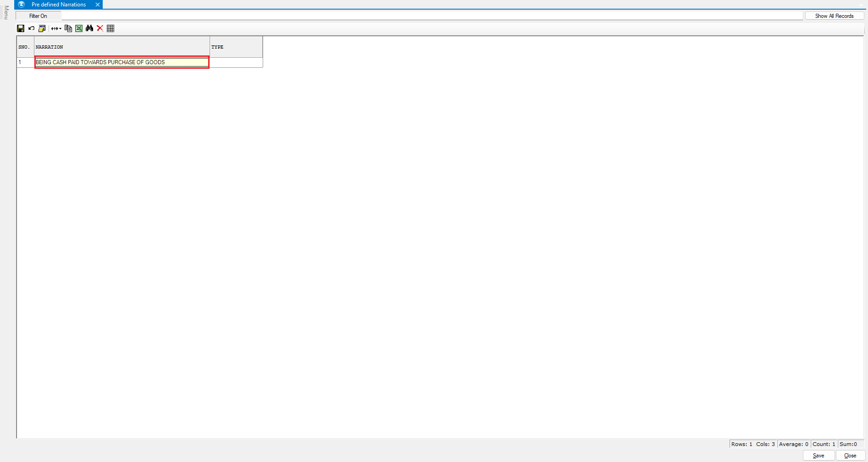Click the Save button at bottom
This screenshot has width=868, height=462.
pos(818,456)
